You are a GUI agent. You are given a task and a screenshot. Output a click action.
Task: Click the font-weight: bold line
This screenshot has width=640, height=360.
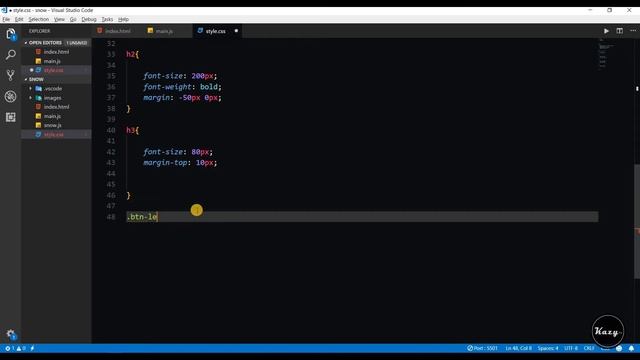pyautogui.click(x=182, y=87)
